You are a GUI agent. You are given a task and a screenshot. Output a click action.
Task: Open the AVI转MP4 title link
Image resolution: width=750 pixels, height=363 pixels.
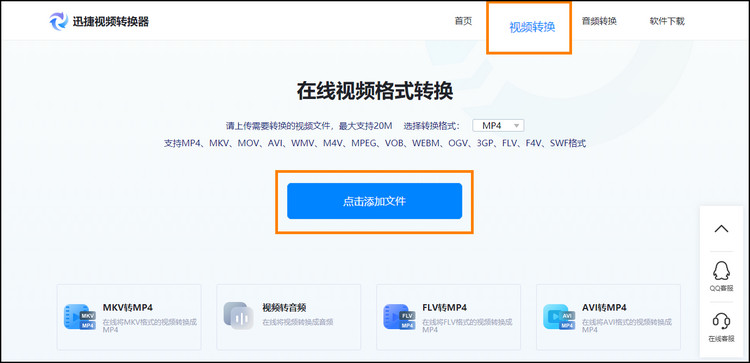pyautogui.click(x=604, y=307)
